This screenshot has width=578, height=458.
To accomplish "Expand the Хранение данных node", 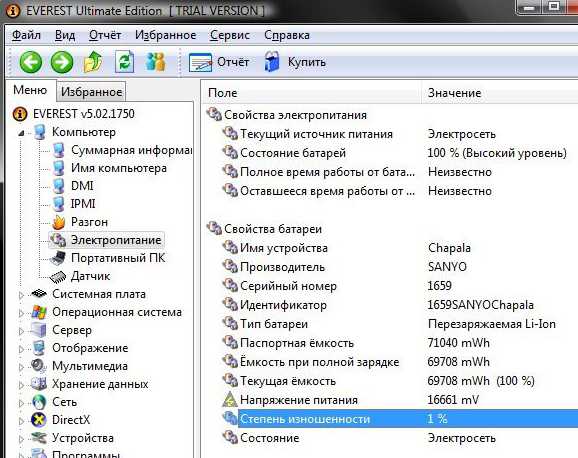I will click(21, 385).
